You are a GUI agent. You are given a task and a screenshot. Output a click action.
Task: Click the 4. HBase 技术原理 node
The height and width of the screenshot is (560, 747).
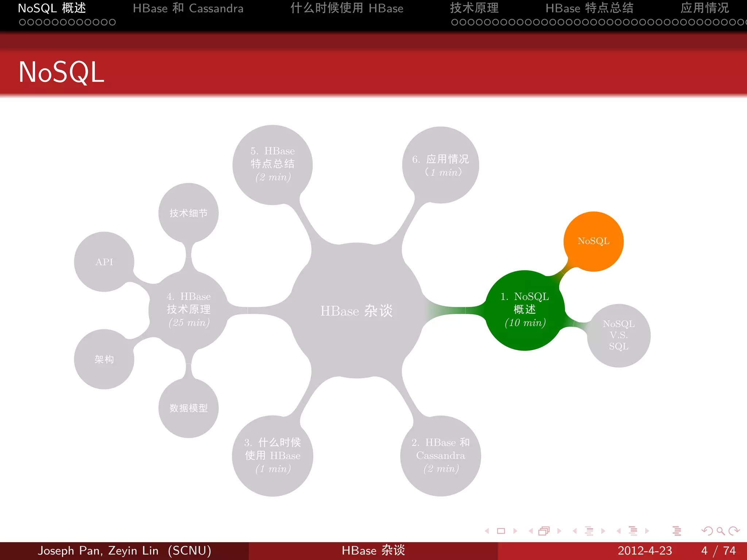coord(189,310)
